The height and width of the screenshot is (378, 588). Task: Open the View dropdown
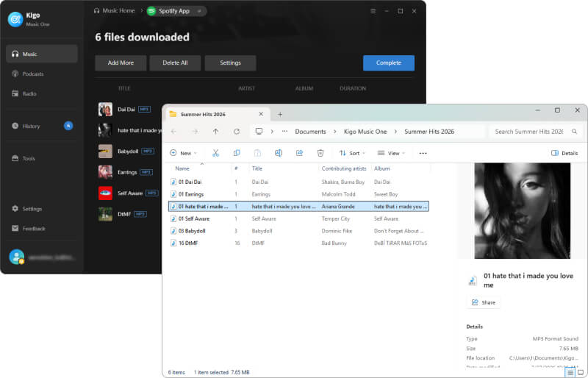tap(391, 153)
